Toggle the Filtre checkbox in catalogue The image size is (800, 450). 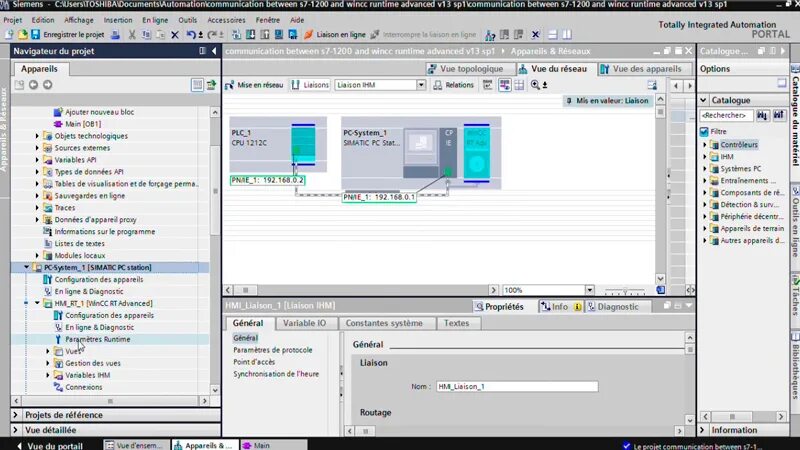pos(705,132)
